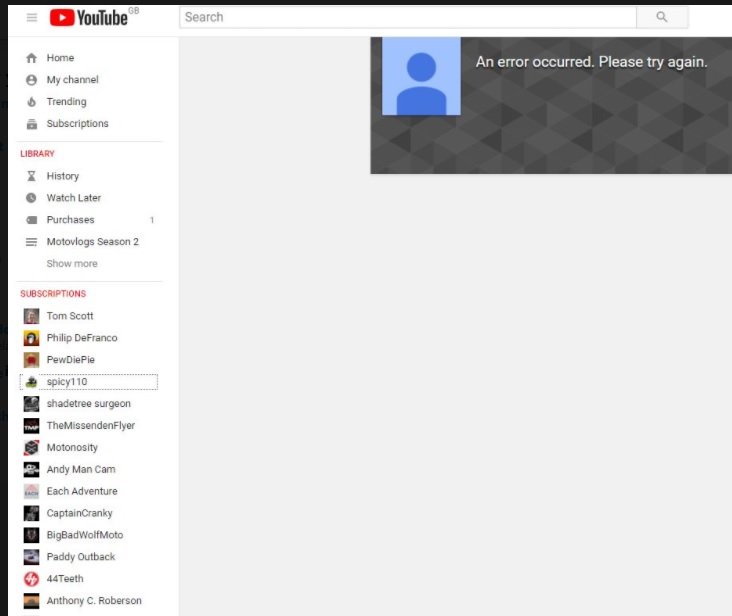
Task: Click PewDiePie channel avatar
Action: [x=31, y=360]
